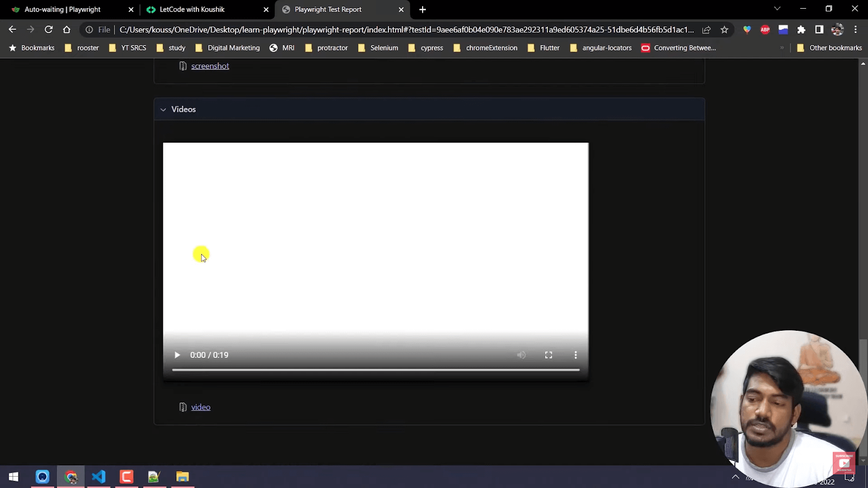Switch to the LetCode with Koushik tab
Image resolution: width=868 pixels, height=488 pixels.
coord(192,9)
